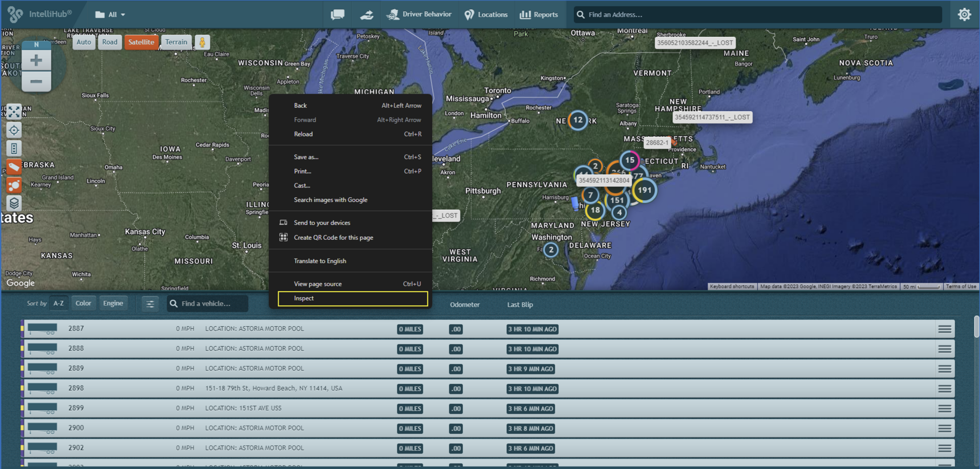
Task: Open filter options next to Engine button
Action: [x=150, y=303]
